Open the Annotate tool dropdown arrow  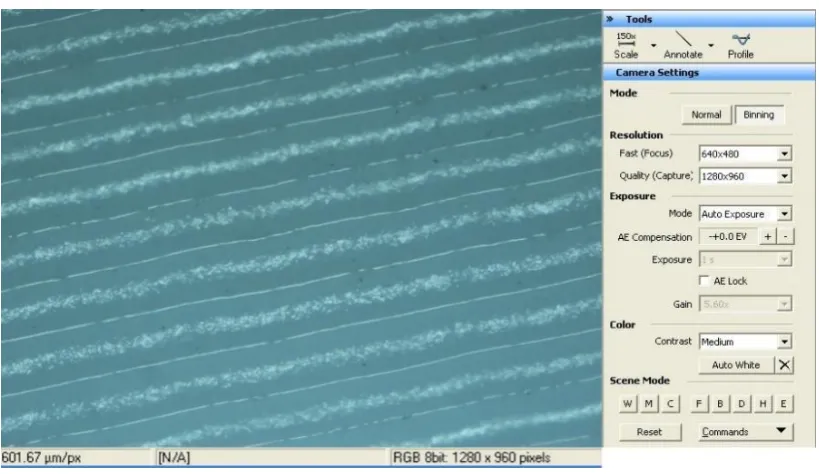point(710,45)
